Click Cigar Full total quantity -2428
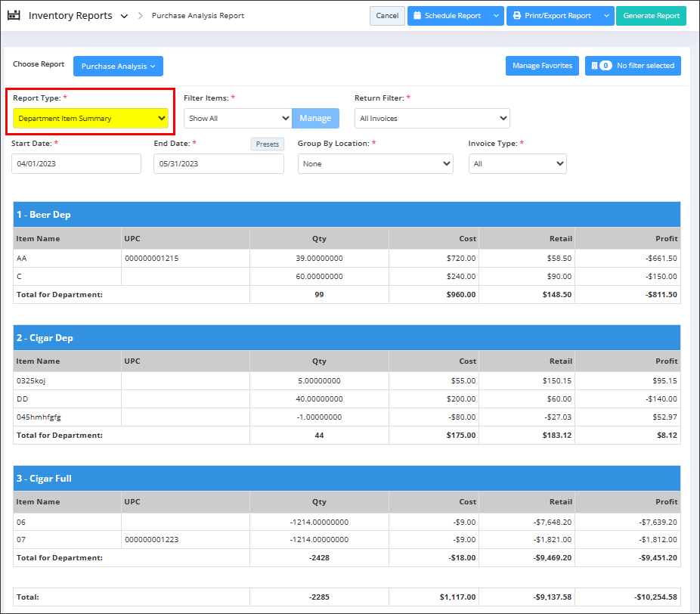Screen dimensions: 700x614 (319, 558)
